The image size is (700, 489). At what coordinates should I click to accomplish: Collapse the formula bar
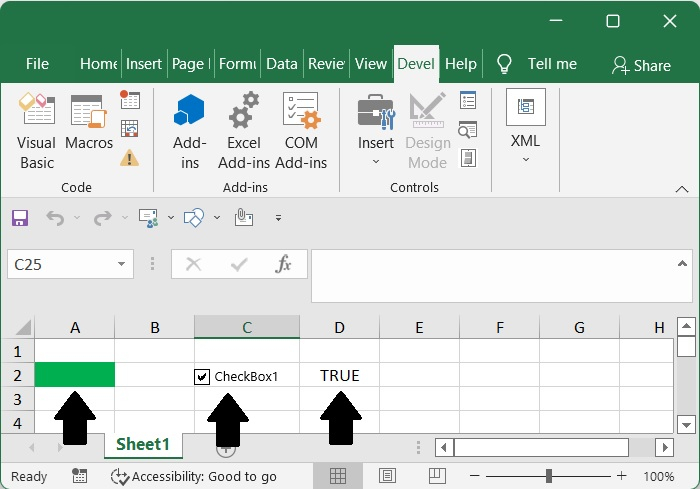682,263
